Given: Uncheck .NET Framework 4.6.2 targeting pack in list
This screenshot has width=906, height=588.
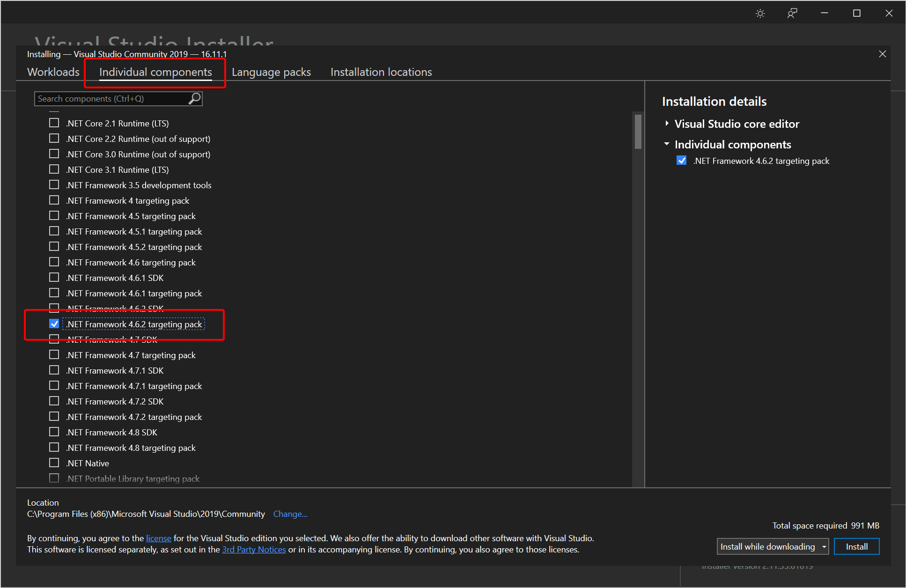Looking at the screenshot, I should 54,324.
